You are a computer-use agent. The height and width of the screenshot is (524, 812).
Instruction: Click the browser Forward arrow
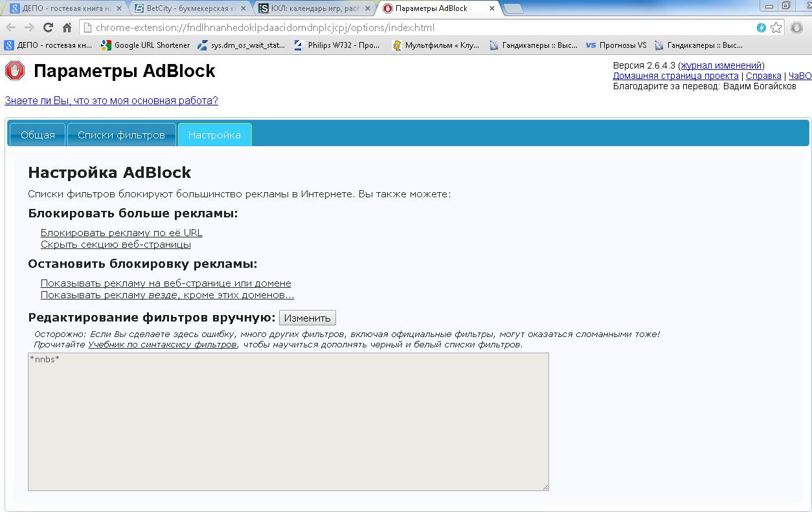[29, 28]
